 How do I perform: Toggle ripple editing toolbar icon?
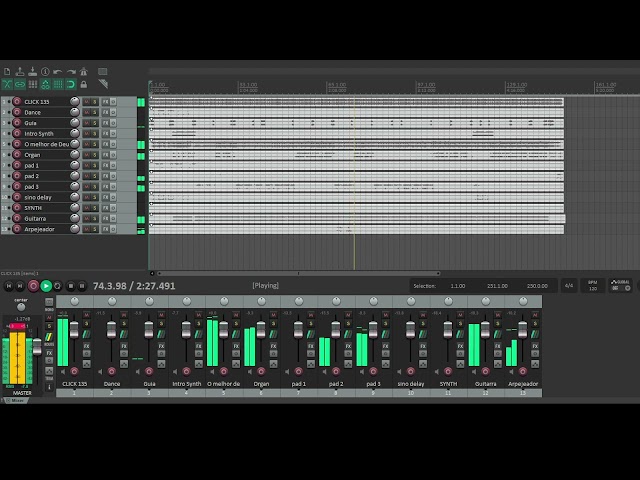coord(33,84)
